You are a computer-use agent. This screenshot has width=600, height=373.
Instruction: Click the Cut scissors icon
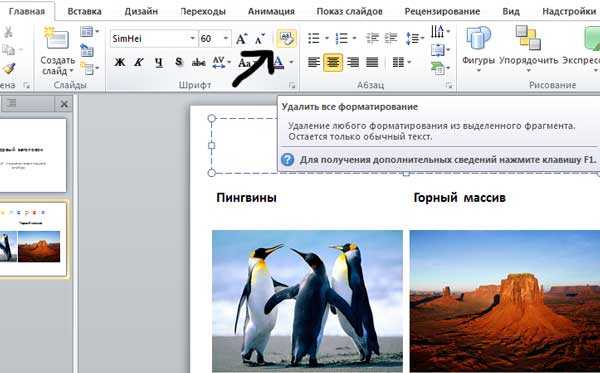point(8,33)
